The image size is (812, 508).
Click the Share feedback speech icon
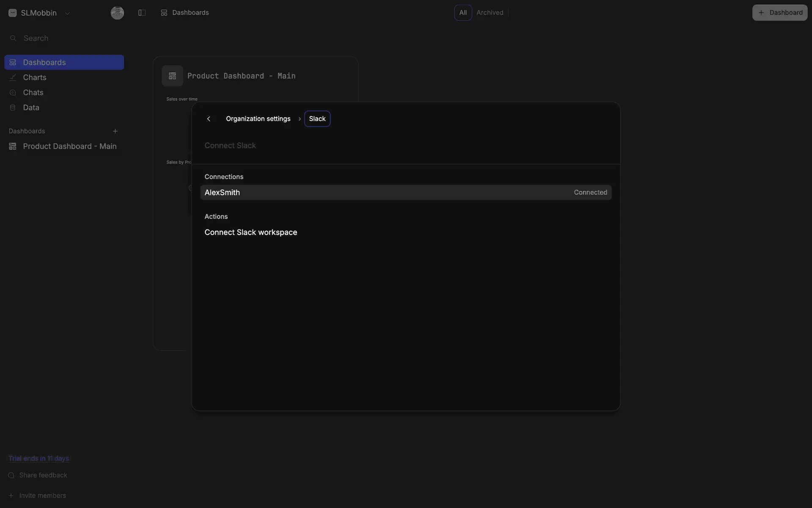pyautogui.click(x=11, y=475)
